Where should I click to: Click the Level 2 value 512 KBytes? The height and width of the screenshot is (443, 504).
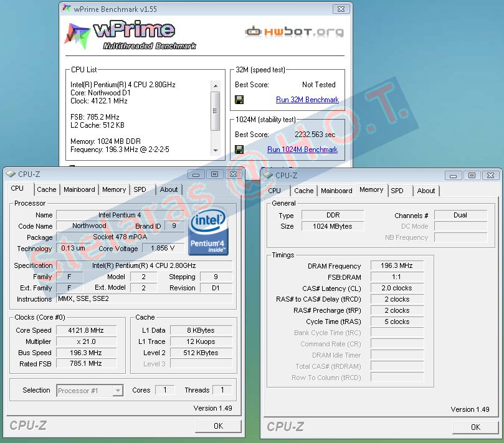[x=201, y=353]
